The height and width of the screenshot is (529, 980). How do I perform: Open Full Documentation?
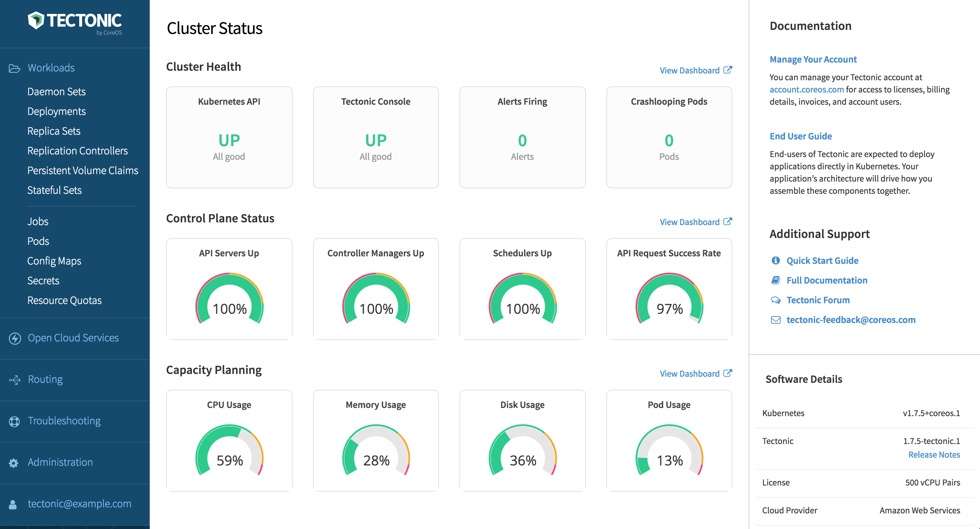click(x=827, y=280)
